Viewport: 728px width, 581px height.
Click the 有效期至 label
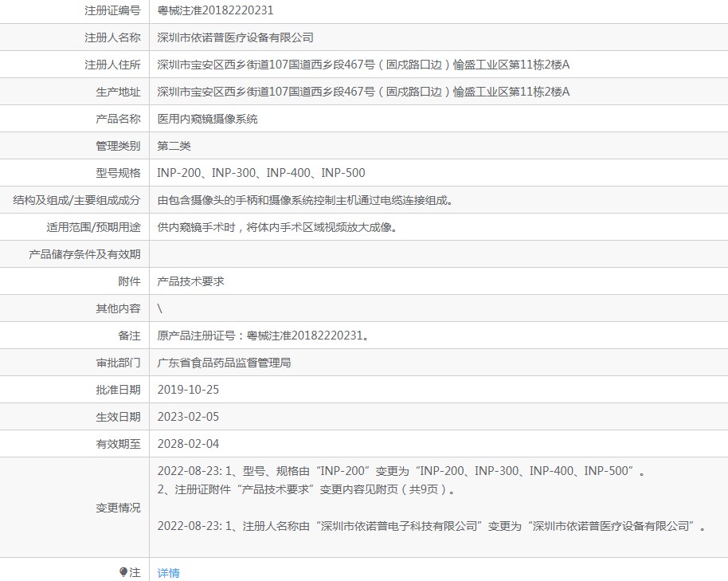pos(118,444)
